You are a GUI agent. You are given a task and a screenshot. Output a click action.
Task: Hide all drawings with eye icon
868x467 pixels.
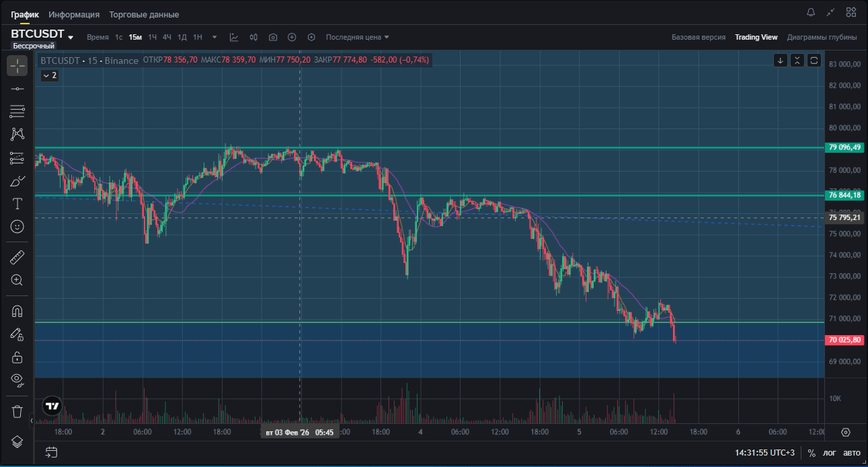coord(17,380)
